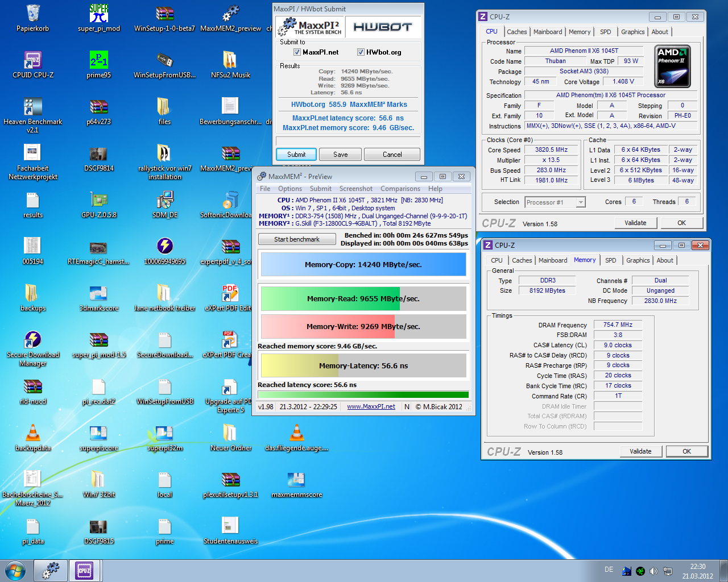Click the Memory-Latency result bar
728x582 pixels.
pyautogui.click(x=363, y=366)
